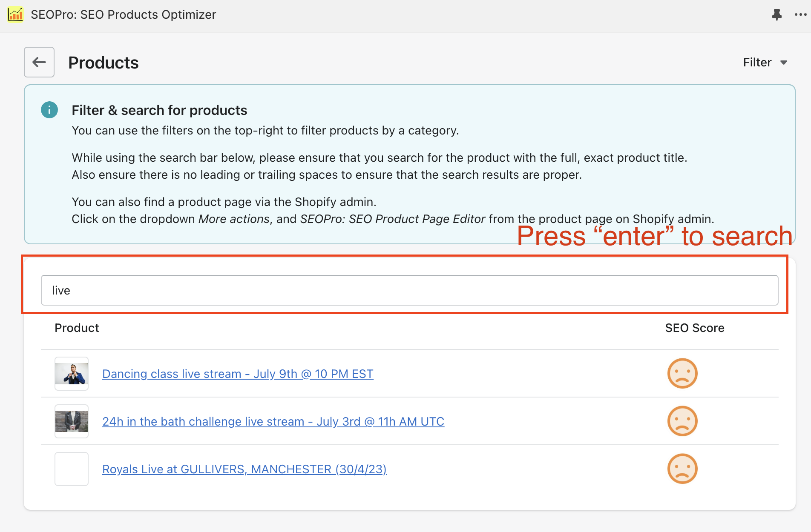This screenshot has height=532, width=811.
Task: Open the 24h in the bath challenge link
Action: (x=273, y=421)
